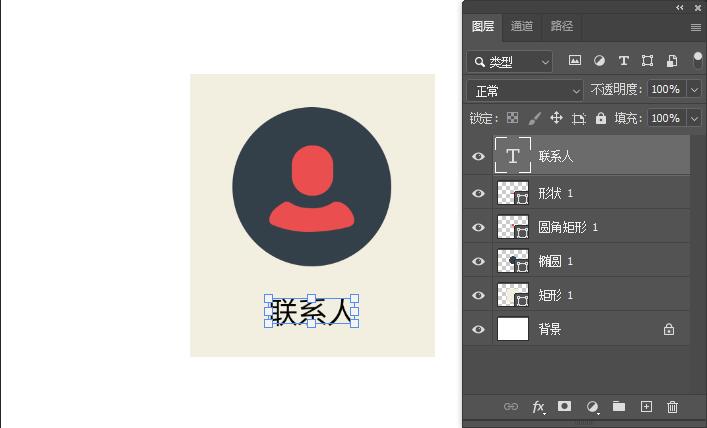Filter layers by shape type

647,61
